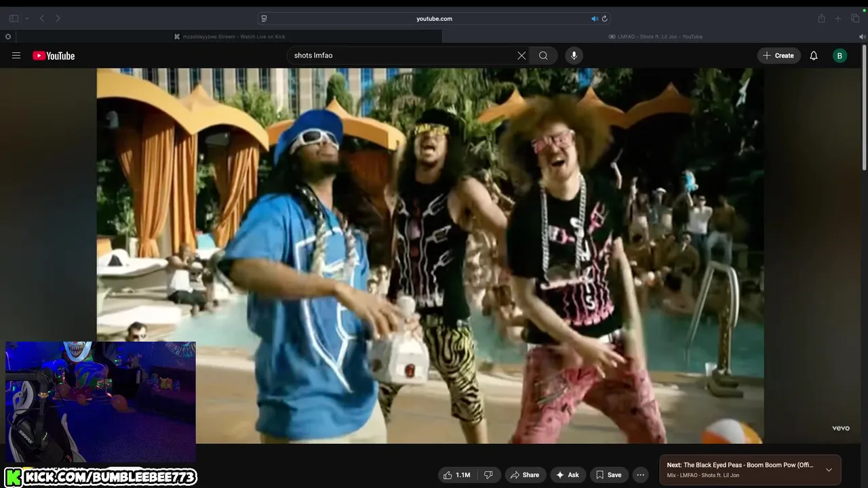
Task: Save the video to a playlist
Action: tap(608, 475)
